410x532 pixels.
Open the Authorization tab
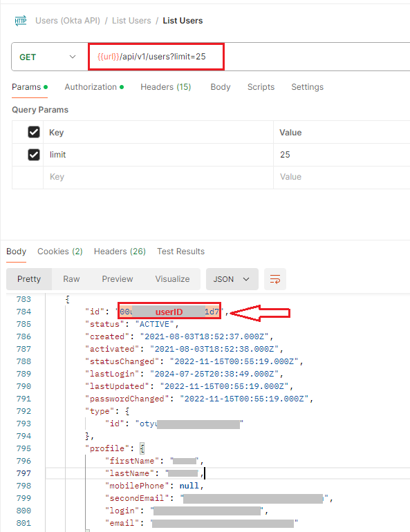pyautogui.click(x=94, y=87)
